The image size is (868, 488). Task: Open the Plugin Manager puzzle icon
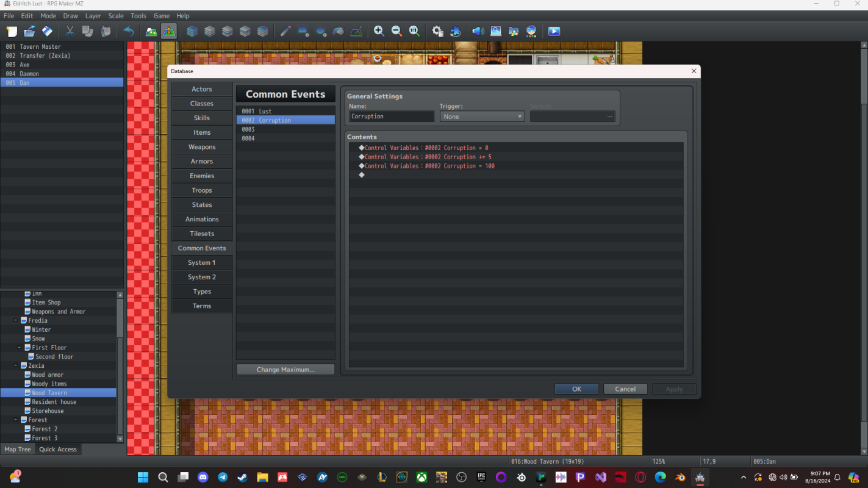coord(455,31)
